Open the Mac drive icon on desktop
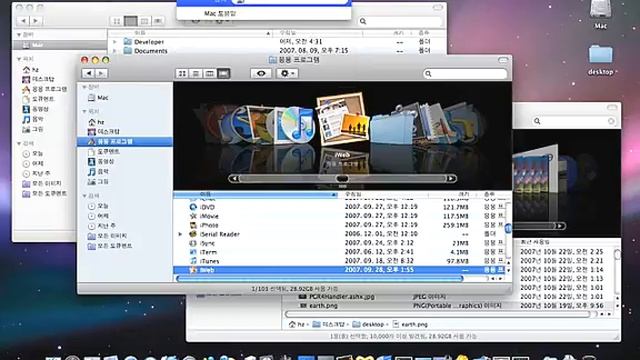 tap(600, 15)
